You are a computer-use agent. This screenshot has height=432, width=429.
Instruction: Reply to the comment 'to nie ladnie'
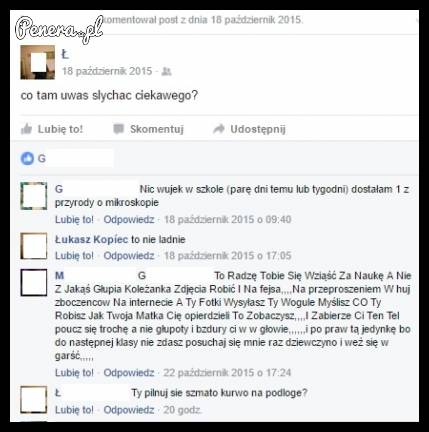click(129, 256)
